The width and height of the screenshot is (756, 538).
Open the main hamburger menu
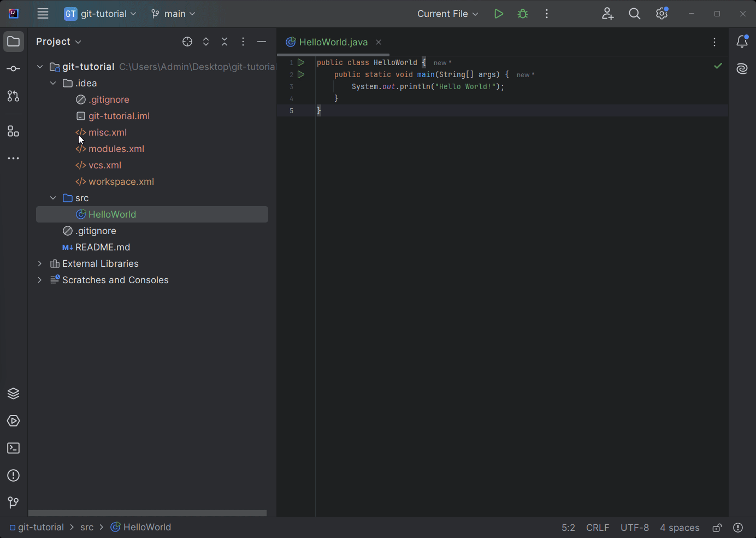(x=43, y=14)
